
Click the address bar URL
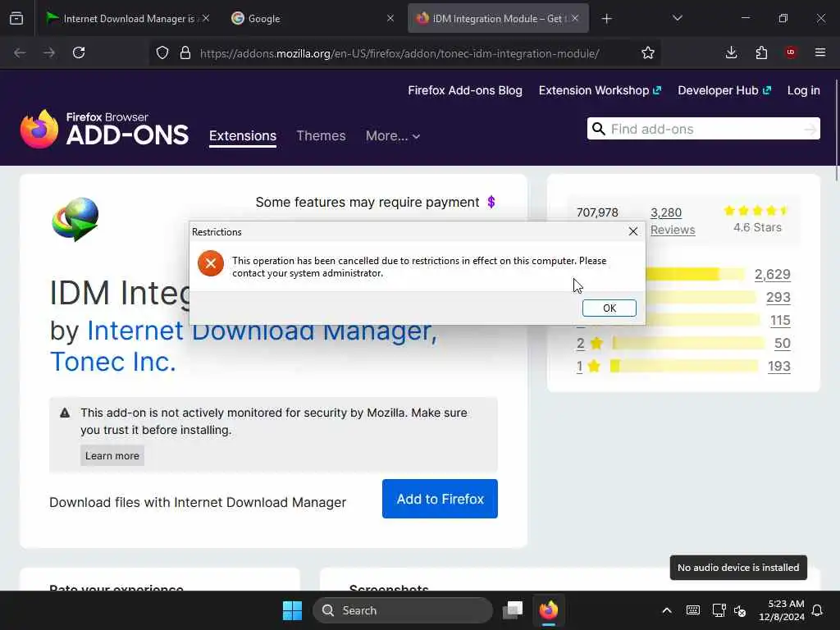(x=399, y=53)
